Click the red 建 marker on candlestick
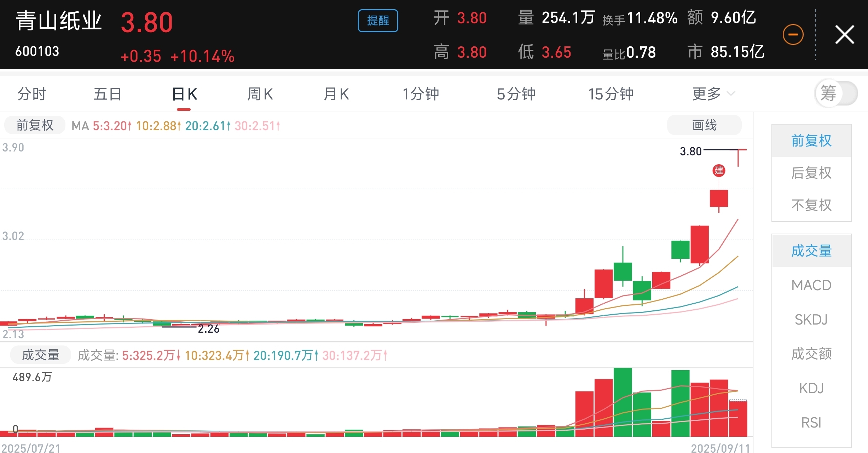 point(719,171)
